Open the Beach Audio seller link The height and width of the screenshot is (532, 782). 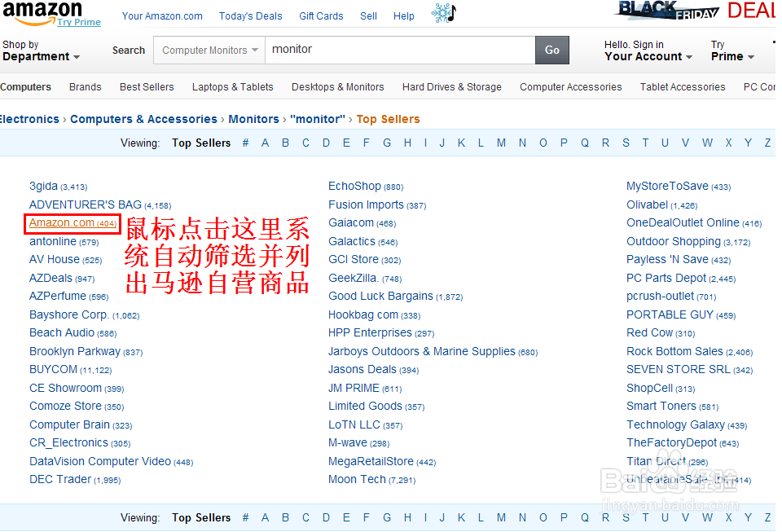(x=72, y=332)
